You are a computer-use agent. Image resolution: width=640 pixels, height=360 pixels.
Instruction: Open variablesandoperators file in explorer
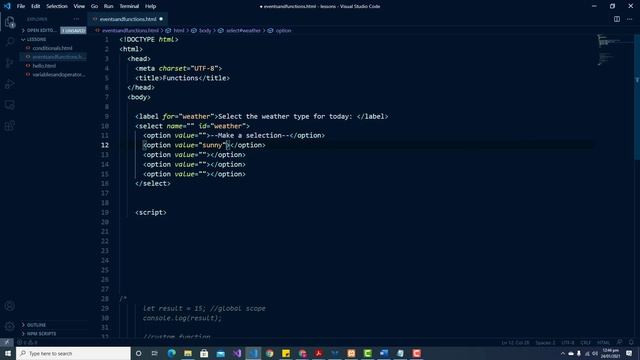coord(58,75)
